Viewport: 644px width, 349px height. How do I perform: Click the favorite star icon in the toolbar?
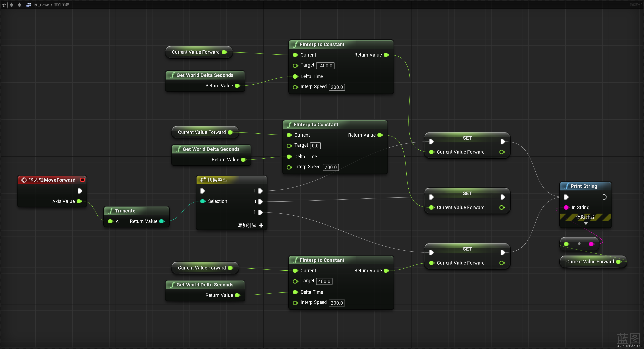point(4,5)
